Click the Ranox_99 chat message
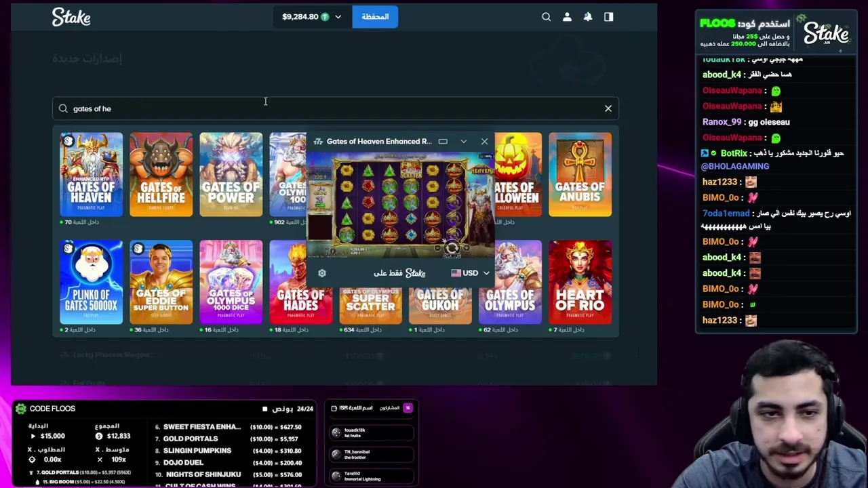Viewport: 868px width, 488px height. 746,122
